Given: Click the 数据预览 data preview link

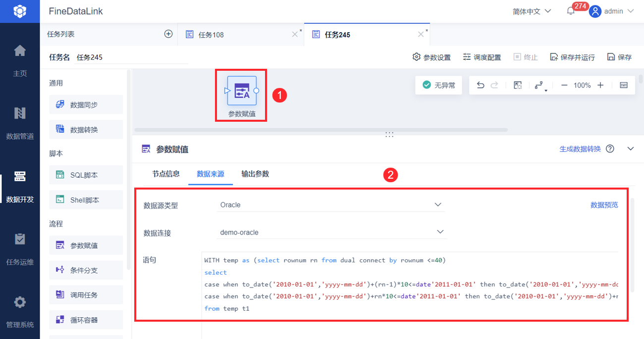Looking at the screenshot, I should point(604,205).
